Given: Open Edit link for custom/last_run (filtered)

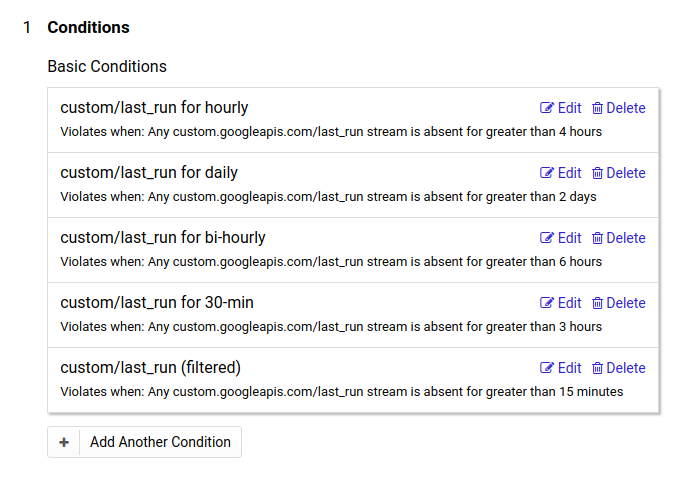Looking at the screenshot, I should [x=561, y=368].
